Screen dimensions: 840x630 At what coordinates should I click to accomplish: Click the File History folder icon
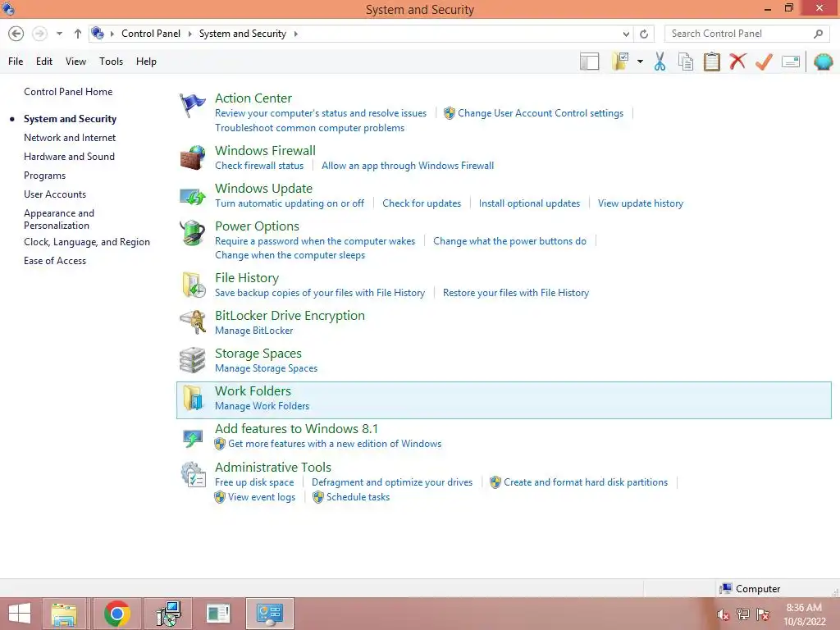pos(194,285)
